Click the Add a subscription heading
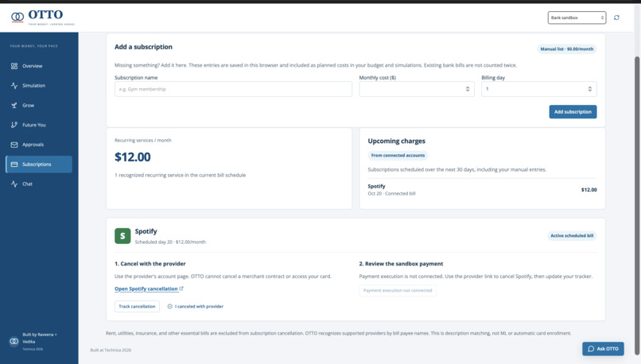641x364 pixels. tap(143, 47)
